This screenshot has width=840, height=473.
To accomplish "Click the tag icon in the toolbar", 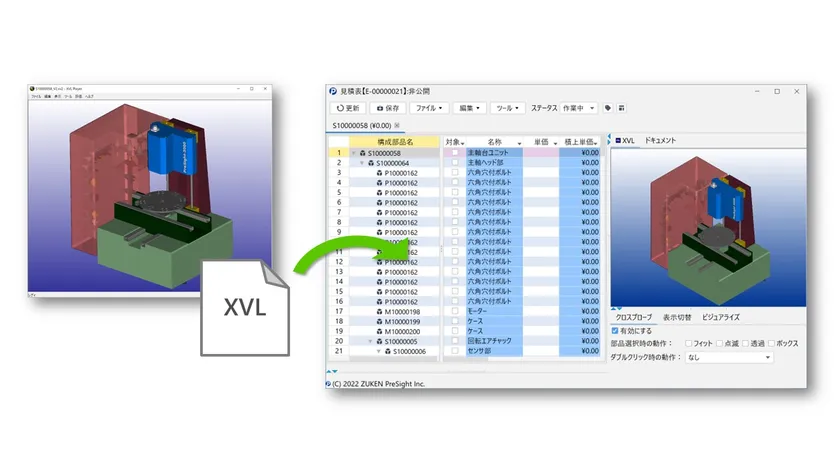I will [x=608, y=108].
